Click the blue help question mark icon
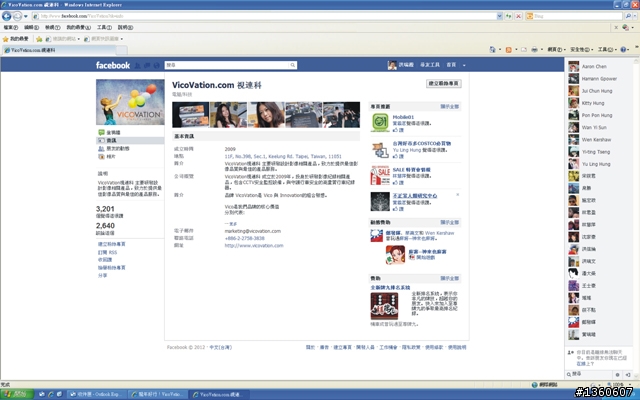The width and height of the screenshot is (640, 400). 623,50
